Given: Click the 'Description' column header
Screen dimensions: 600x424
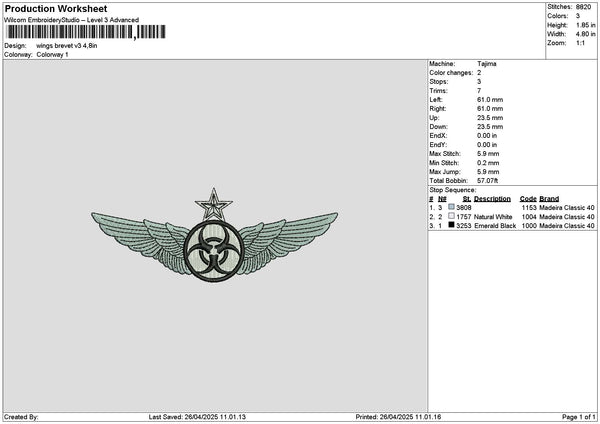Looking at the screenshot, I should point(492,199).
